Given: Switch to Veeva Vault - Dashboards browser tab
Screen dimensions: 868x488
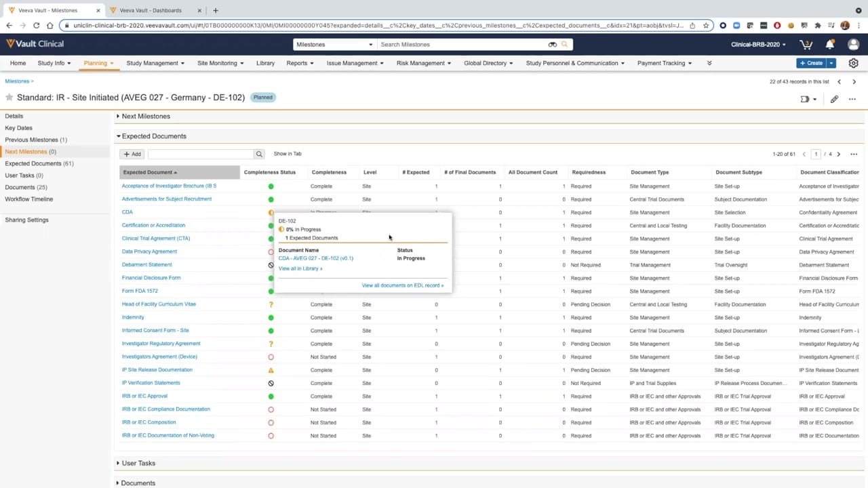Looking at the screenshot, I should tap(151, 10).
